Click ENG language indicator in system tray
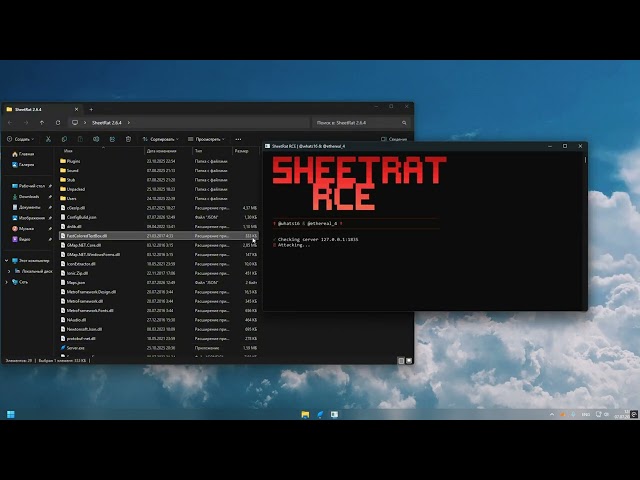The image size is (640, 480). pos(586,415)
